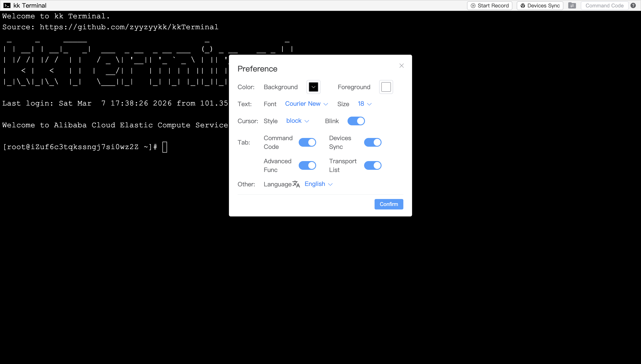Viewport: 641px width, 364px height.
Task: Open the Background color picker
Action: 313,87
